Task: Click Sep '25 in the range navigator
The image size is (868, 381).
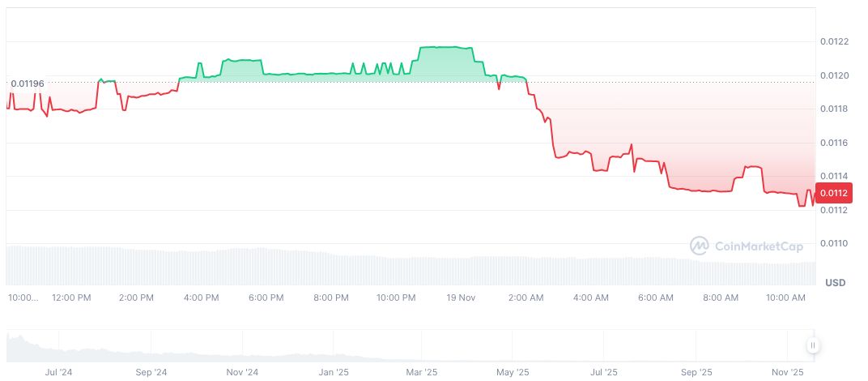Action: coord(696,372)
